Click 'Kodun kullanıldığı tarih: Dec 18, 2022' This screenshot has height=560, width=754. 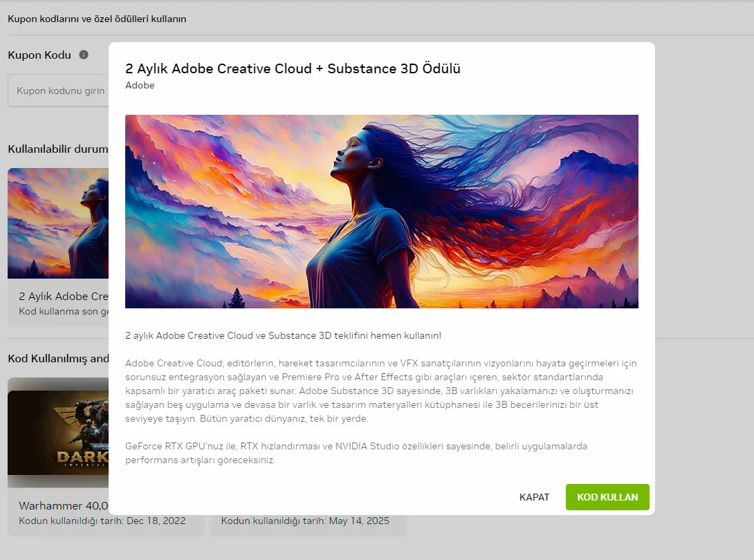[x=102, y=521]
